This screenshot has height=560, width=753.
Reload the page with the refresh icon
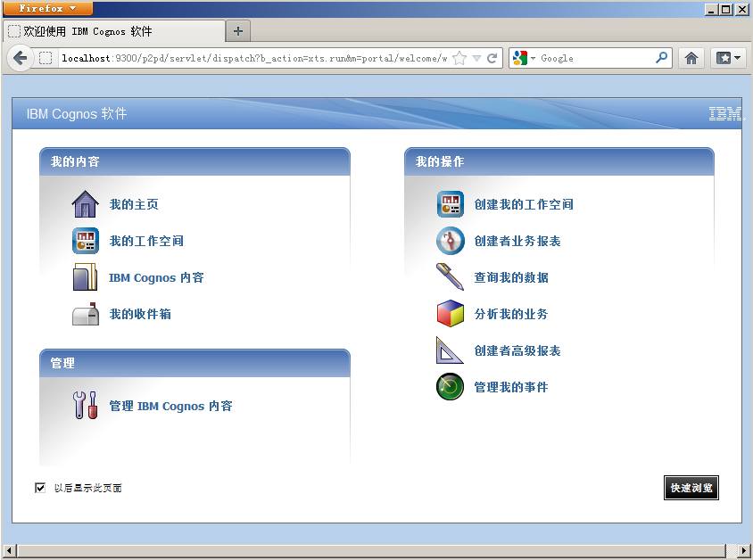(x=492, y=58)
